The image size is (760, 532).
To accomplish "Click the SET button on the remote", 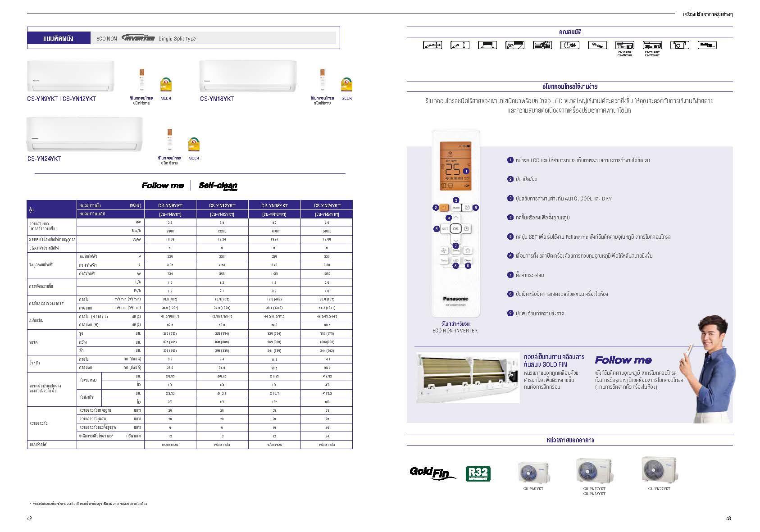I will click(x=445, y=229).
